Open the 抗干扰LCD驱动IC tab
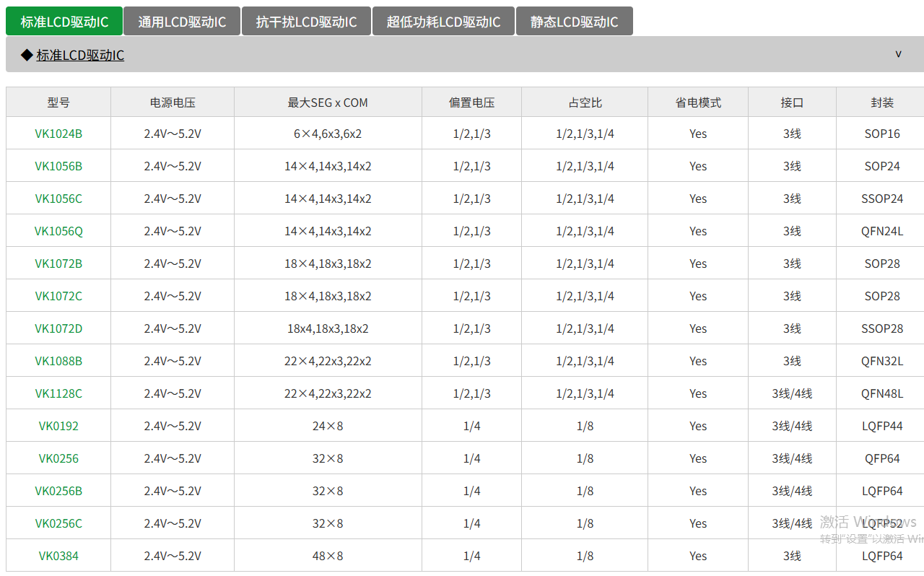 [x=306, y=22]
